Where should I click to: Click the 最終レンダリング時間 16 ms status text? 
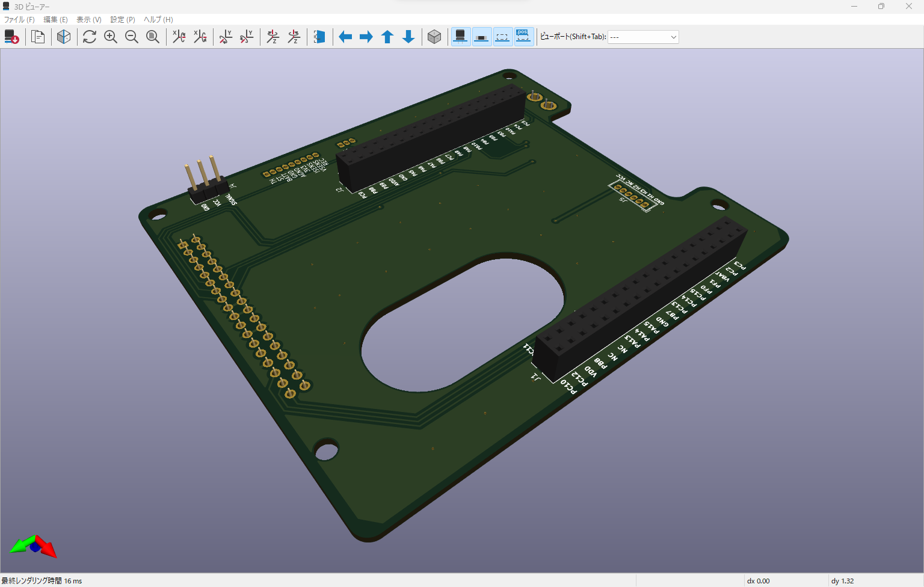pyautogui.click(x=42, y=580)
